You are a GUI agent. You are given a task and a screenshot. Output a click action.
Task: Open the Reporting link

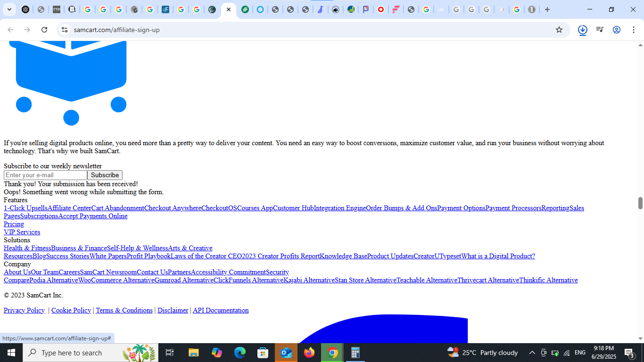[555, 208]
